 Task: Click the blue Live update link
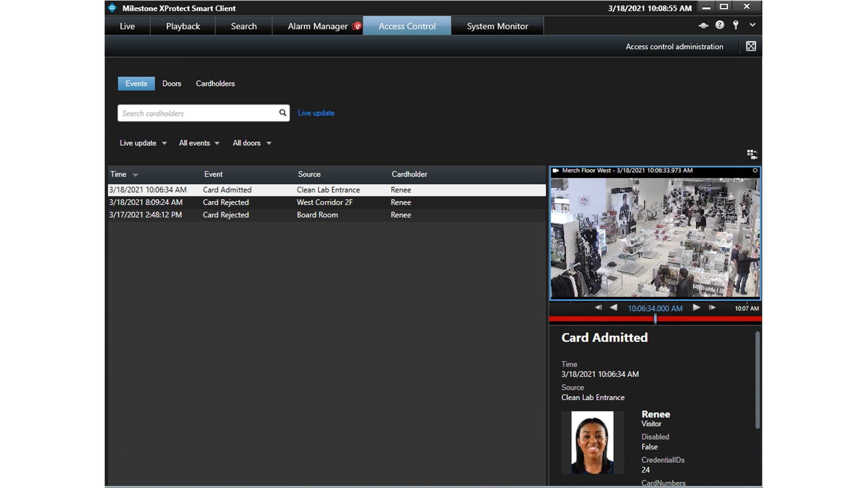point(316,113)
